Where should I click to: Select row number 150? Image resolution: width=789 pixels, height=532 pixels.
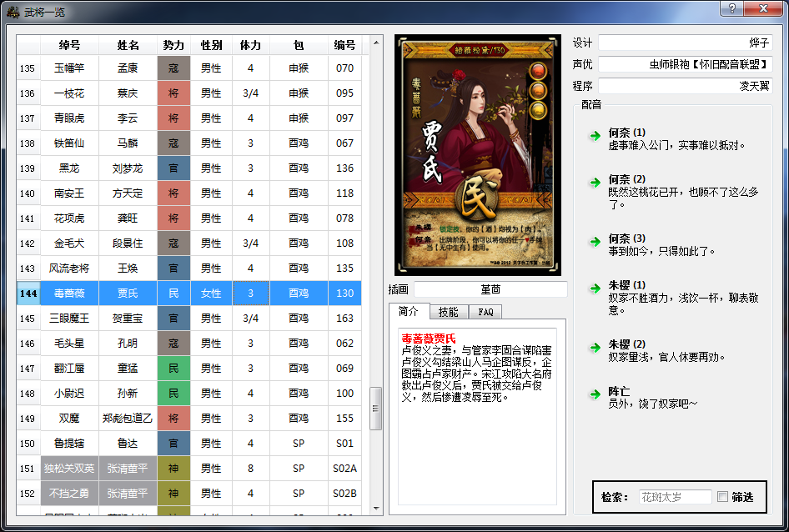point(28,444)
